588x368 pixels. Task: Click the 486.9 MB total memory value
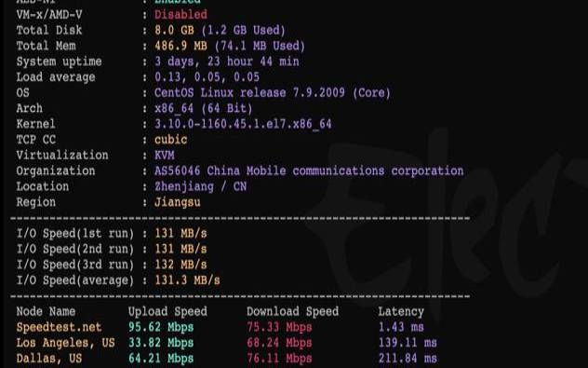click(x=180, y=46)
